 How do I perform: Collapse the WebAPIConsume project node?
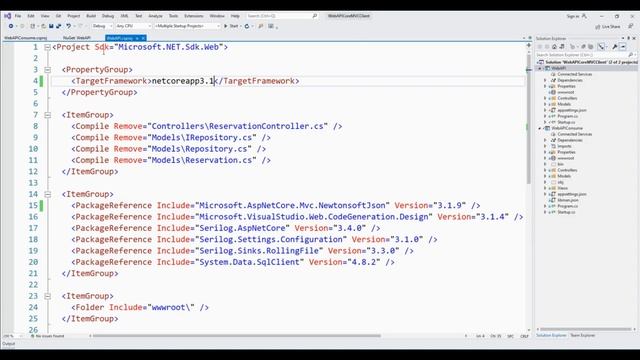coord(540,128)
